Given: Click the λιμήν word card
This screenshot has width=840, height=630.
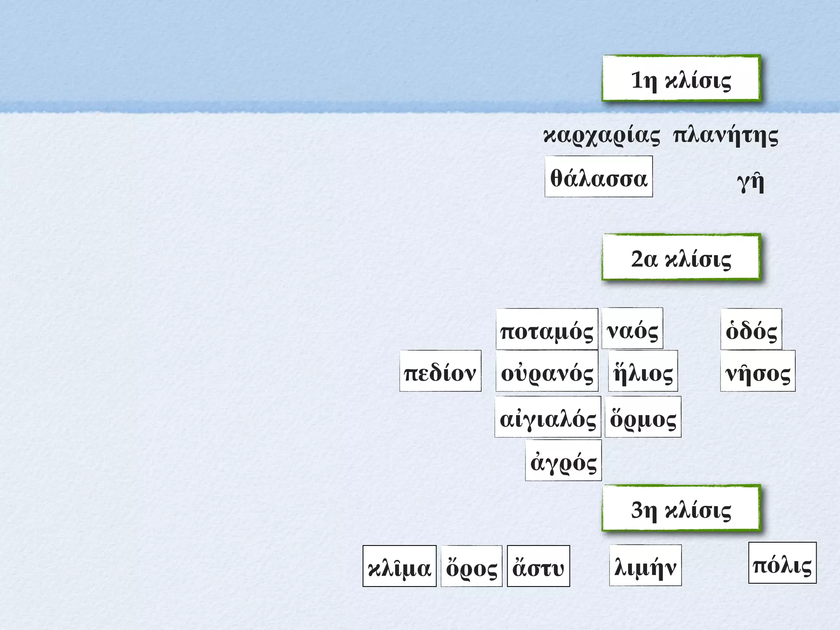Looking at the screenshot, I should pos(645,565).
